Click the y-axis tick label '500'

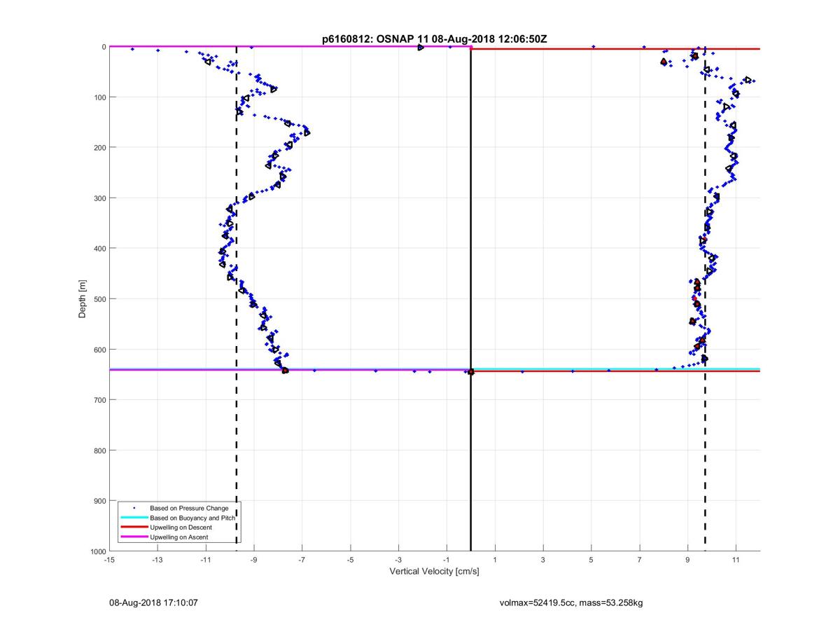click(99, 299)
